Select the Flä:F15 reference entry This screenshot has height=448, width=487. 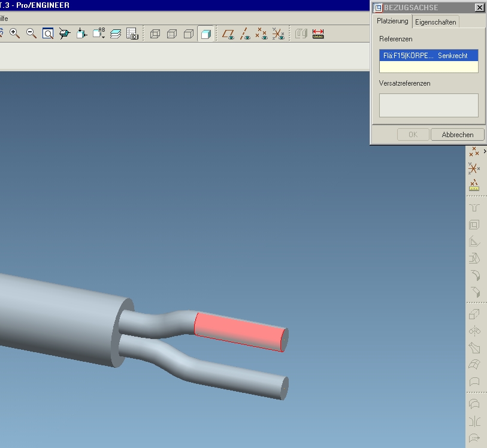[x=428, y=56]
